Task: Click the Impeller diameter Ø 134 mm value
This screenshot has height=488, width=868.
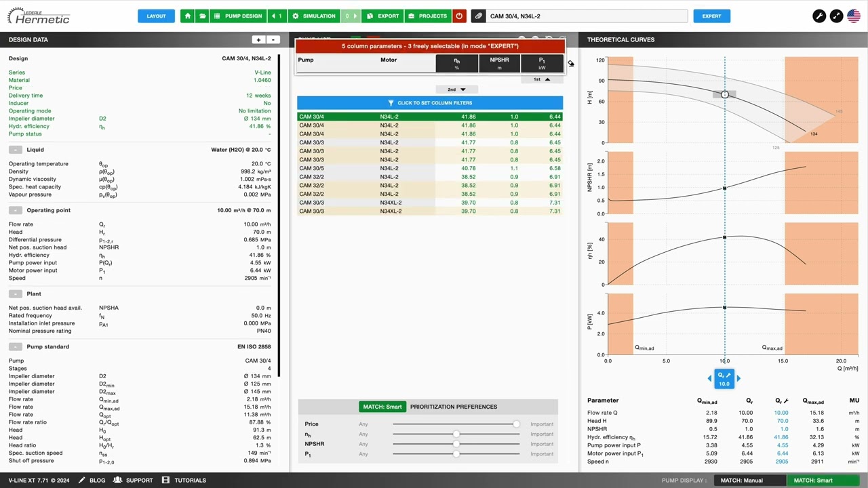Action: coord(257,119)
